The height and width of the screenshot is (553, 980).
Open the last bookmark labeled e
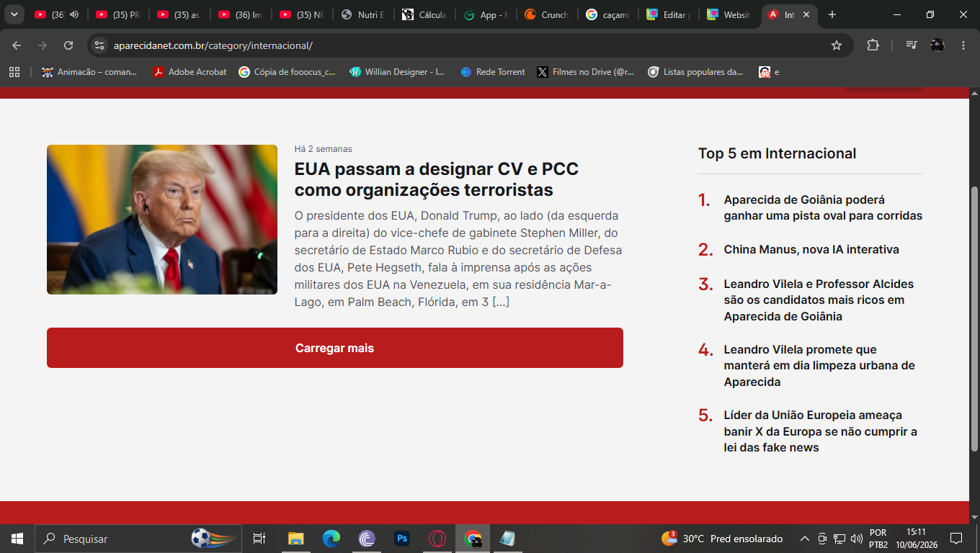click(x=770, y=72)
